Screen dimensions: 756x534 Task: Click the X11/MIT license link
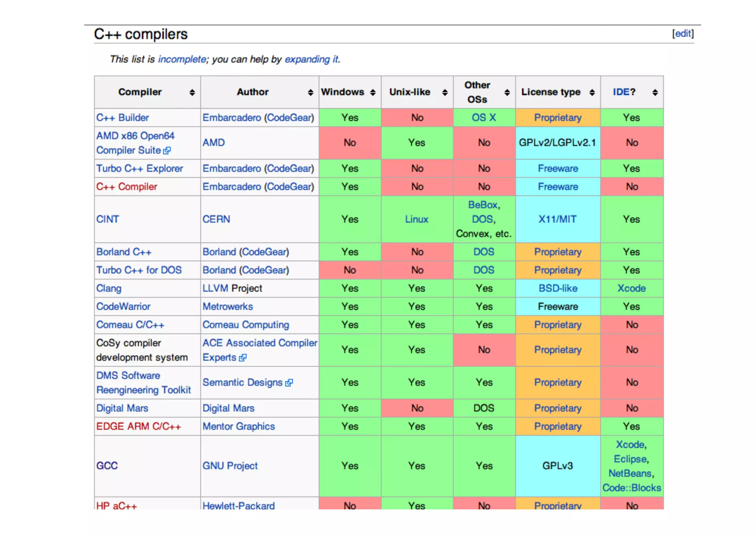(x=557, y=219)
